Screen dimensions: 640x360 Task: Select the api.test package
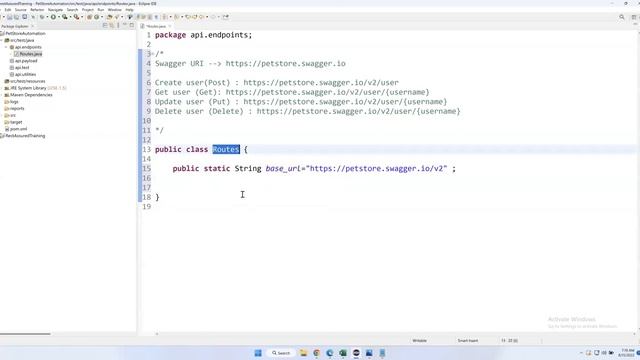(22, 68)
